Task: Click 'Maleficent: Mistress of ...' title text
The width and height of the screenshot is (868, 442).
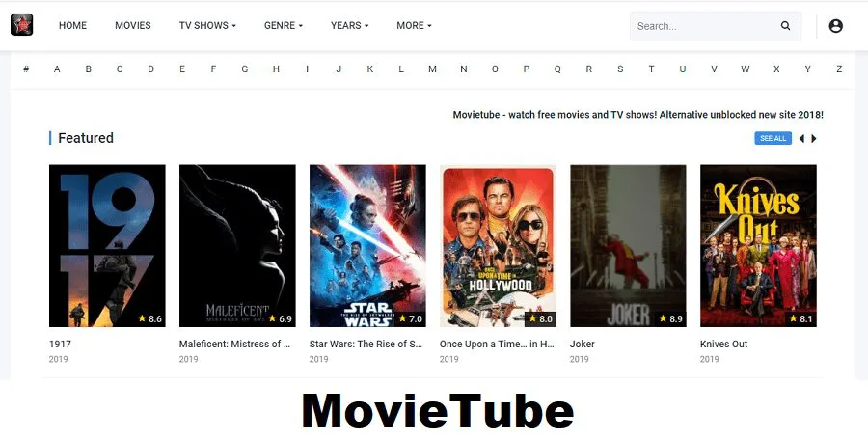Action: tap(234, 344)
